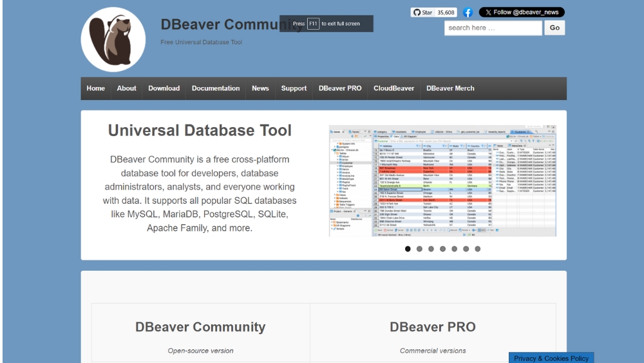Click the search here input field
Screen dimensions: 644x363
click(x=493, y=28)
